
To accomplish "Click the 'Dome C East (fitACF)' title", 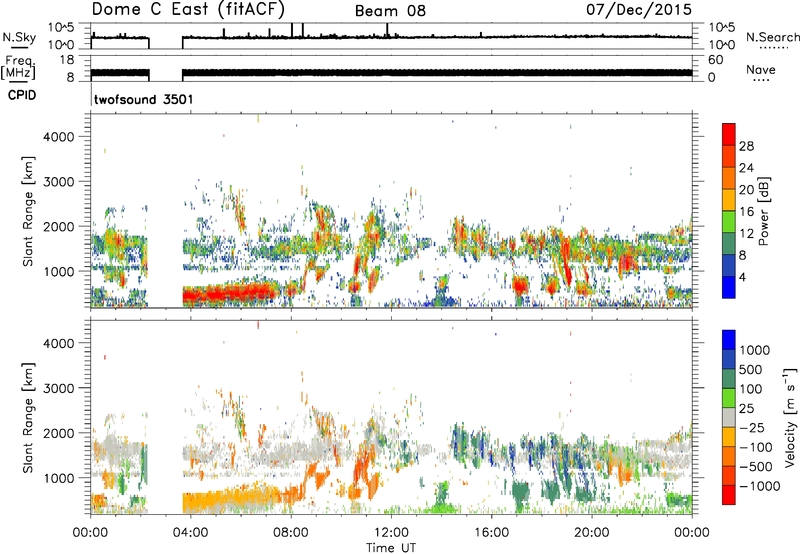I will pos(188,9).
